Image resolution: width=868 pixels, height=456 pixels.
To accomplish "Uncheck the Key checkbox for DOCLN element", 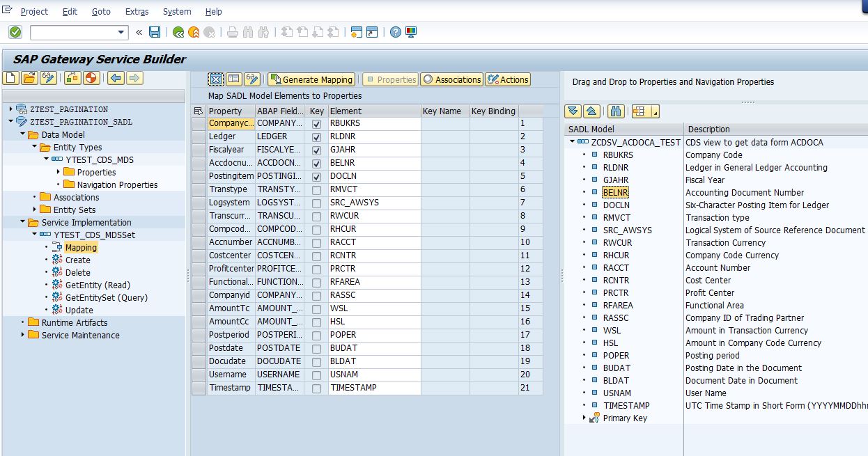I will pyautogui.click(x=315, y=175).
